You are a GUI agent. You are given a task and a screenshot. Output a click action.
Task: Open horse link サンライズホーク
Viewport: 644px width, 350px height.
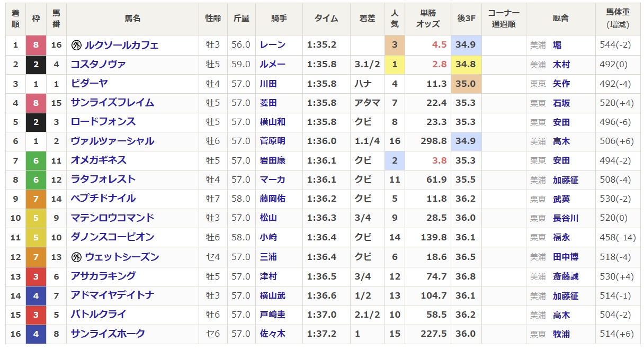pyautogui.click(x=108, y=334)
